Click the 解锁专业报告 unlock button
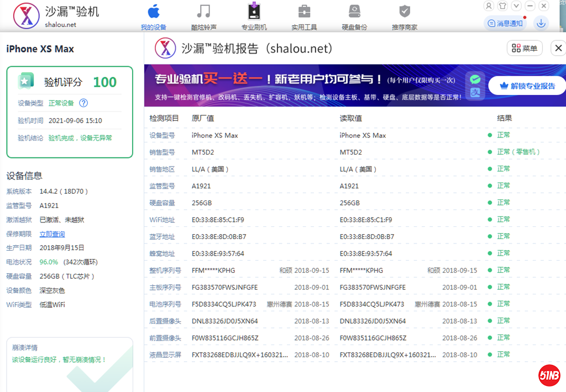The height and width of the screenshot is (392, 566). click(527, 86)
